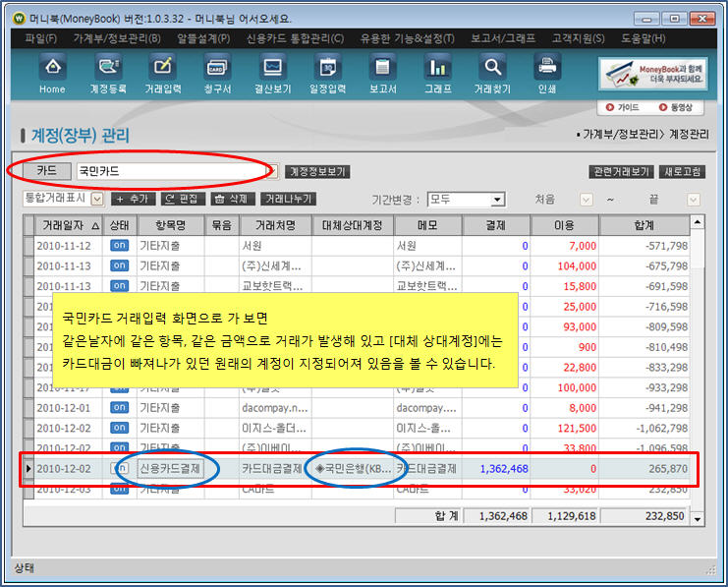The height and width of the screenshot is (587, 728).
Task: Open the 파일(F) menu
Action: click(x=41, y=38)
